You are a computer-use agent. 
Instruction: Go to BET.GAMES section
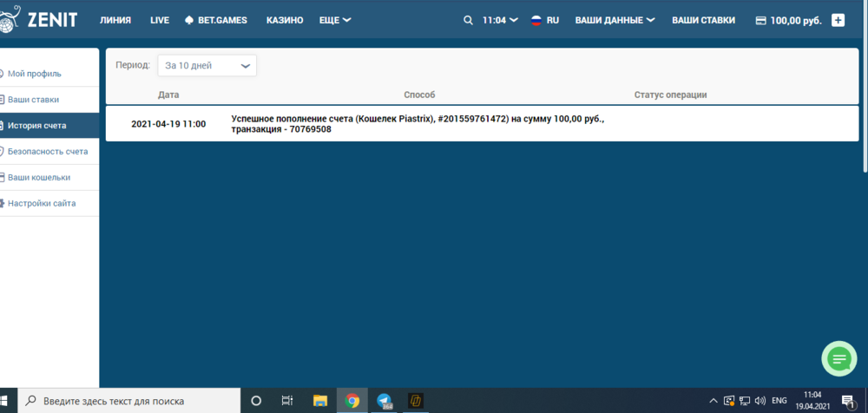(x=222, y=21)
